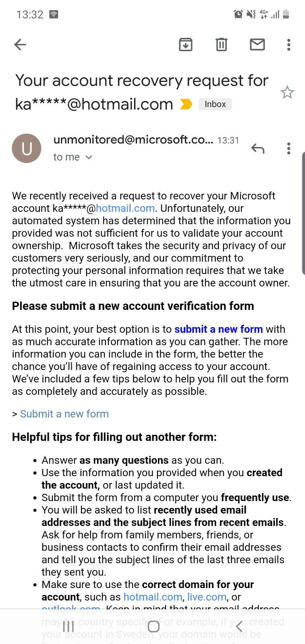Open the message options three-dot menu
The height and width of the screenshot is (644, 305).
pos(288,149)
